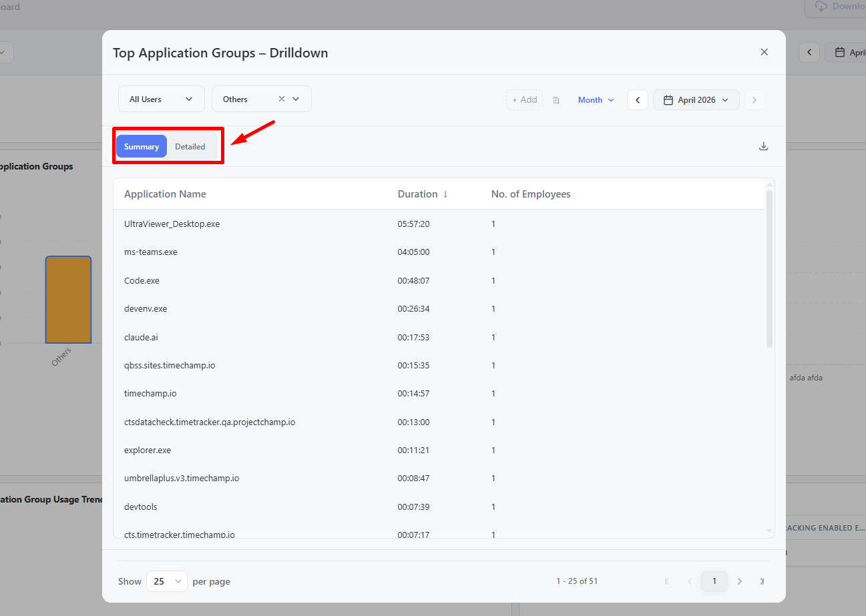866x616 pixels.
Task: Open the Month period dropdown
Action: pos(596,100)
